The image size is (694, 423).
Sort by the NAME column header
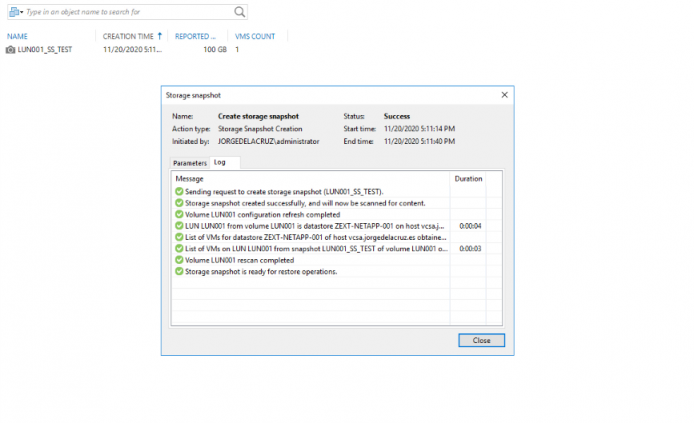(17, 36)
